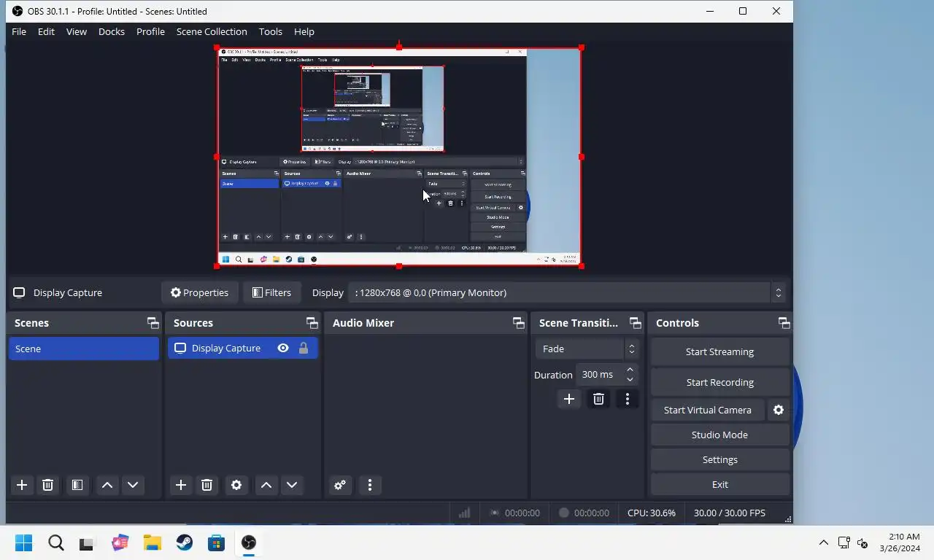
Task: Click the OBS icon in title bar
Action: pyautogui.click(x=18, y=11)
